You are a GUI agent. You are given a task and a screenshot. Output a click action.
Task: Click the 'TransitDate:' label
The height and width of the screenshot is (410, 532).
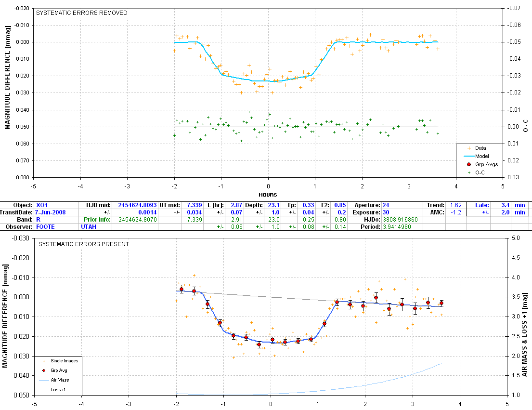point(16,212)
